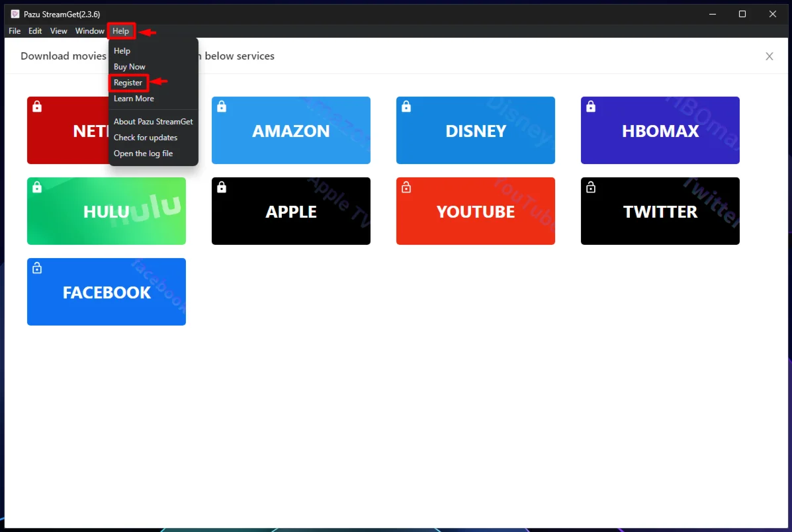The height and width of the screenshot is (532, 792).
Task: Maximize the Pazu StreamGet window
Action: [x=742, y=14]
